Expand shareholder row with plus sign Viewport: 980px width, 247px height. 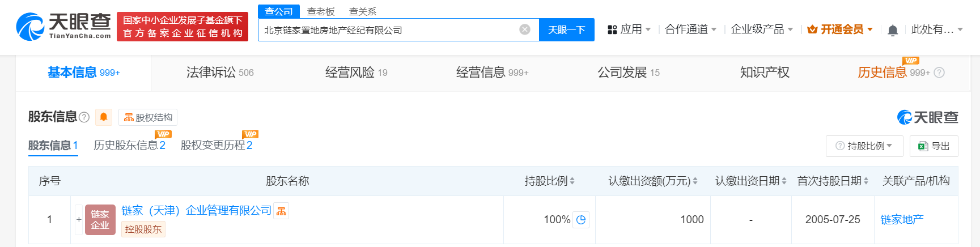[x=79, y=219]
